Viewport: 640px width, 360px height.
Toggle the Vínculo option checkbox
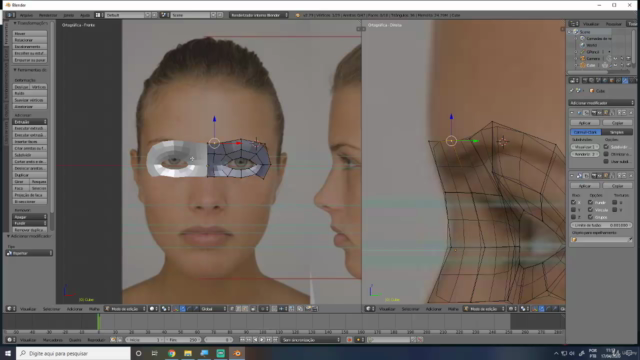click(x=590, y=210)
